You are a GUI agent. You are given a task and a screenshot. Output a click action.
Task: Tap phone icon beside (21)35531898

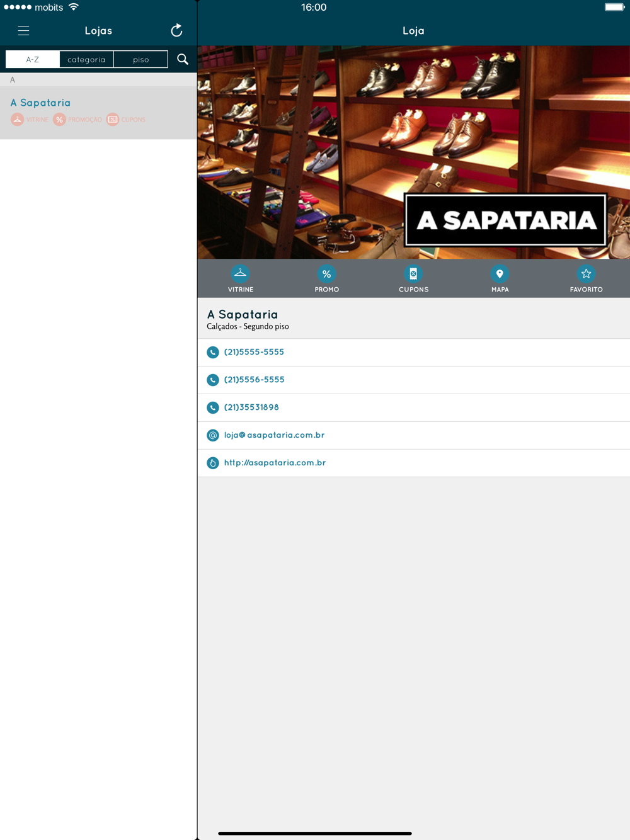(x=213, y=408)
